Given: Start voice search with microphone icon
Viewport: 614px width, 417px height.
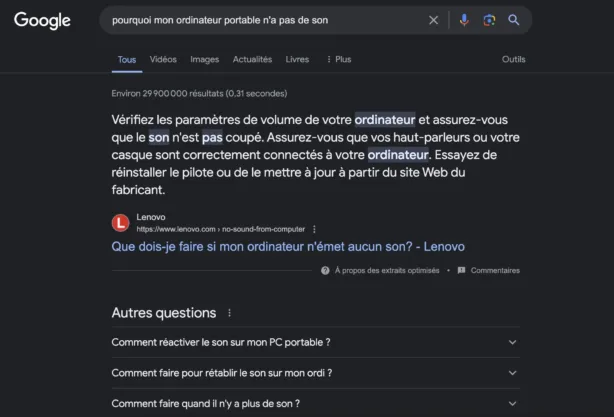Looking at the screenshot, I should (x=464, y=20).
